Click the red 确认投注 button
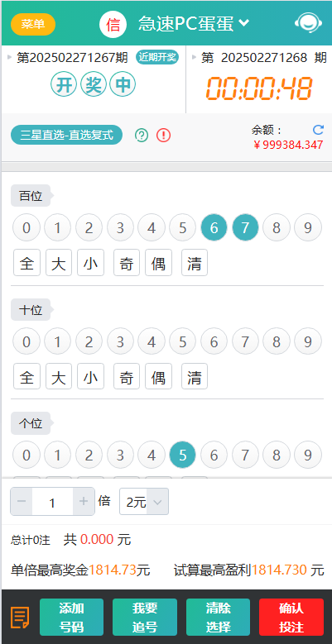The image size is (332, 644). (291, 617)
